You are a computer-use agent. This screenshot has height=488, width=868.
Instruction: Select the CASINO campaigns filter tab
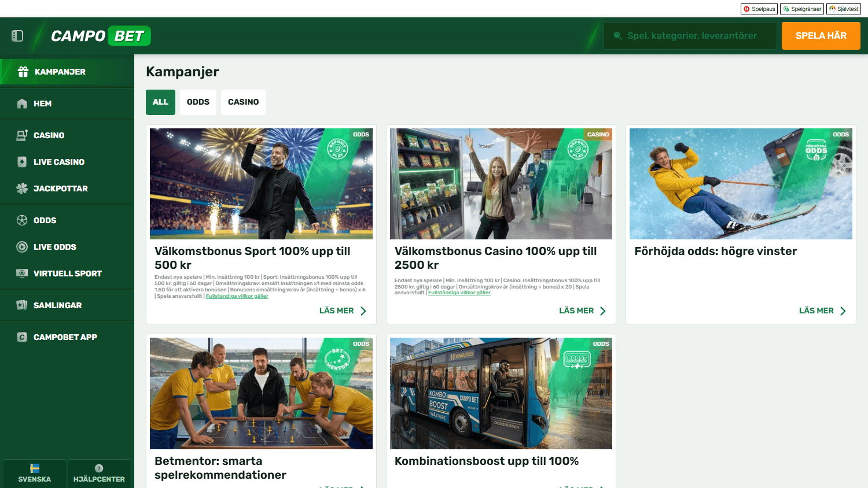pos(243,102)
